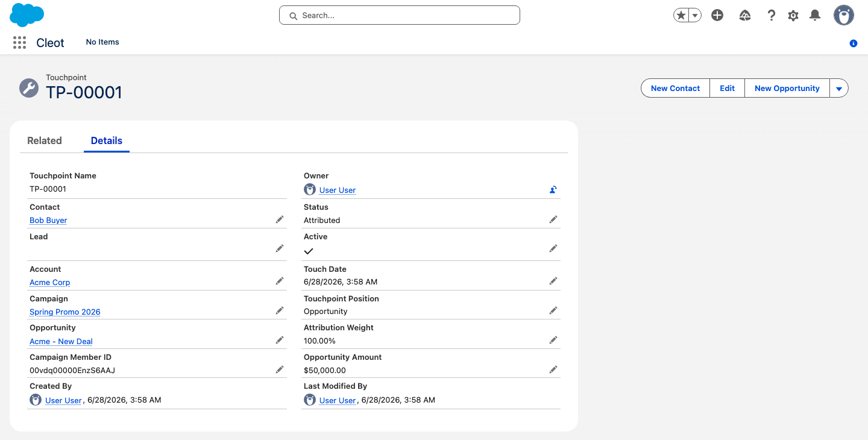
Task: Click the Edit button
Action: click(x=727, y=88)
